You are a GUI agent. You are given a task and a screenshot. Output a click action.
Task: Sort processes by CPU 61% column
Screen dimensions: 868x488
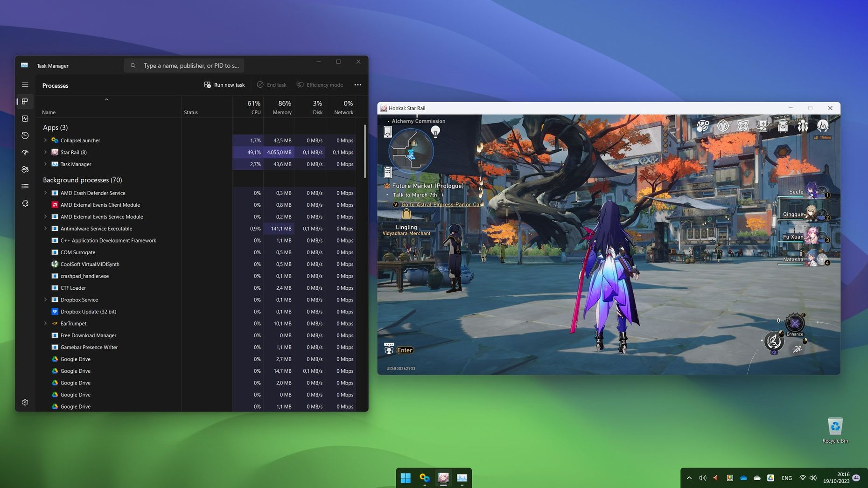(x=248, y=107)
